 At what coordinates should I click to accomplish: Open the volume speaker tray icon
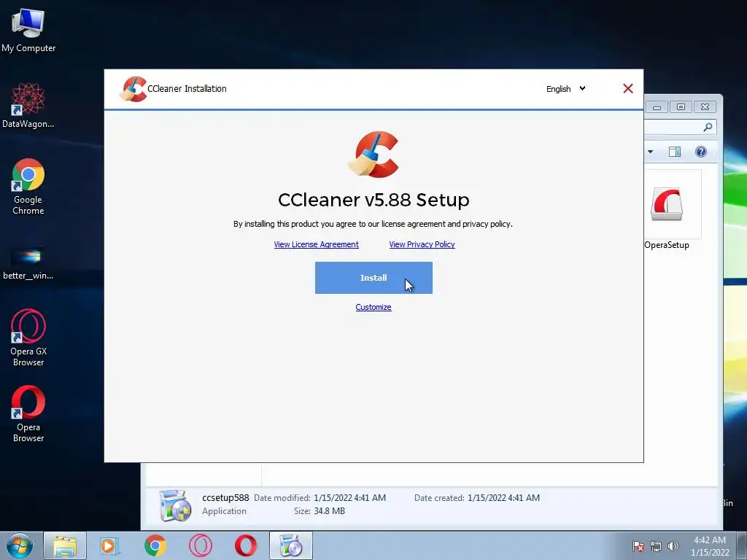673,546
